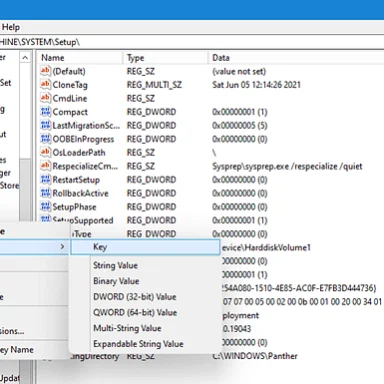The image size is (384, 384).
Task: Click the SetupPhase DWORD icon
Action: coord(45,207)
